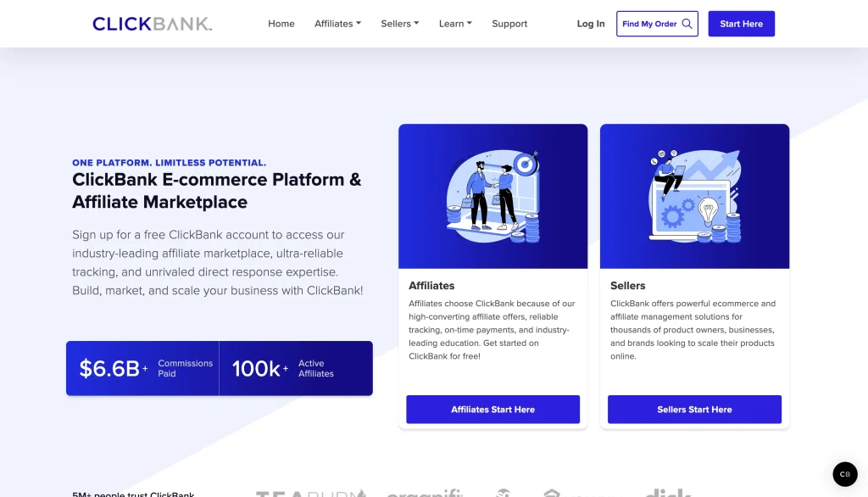Click the ClickBank logo in the header
Screen dimensions: 868x497
click(x=151, y=24)
